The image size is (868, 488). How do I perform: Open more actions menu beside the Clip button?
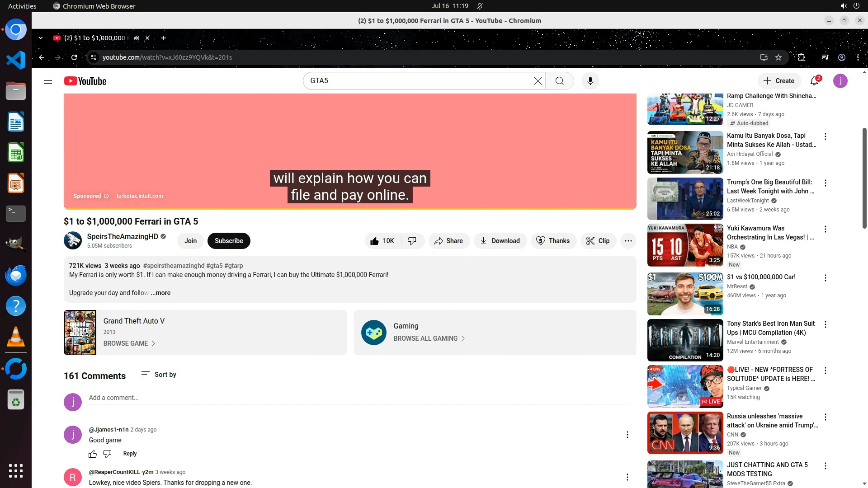[x=628, y=241]
